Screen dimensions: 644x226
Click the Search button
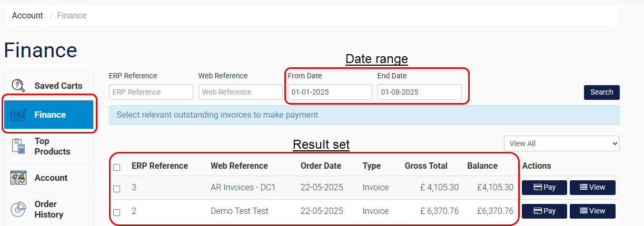click(601, 92)
